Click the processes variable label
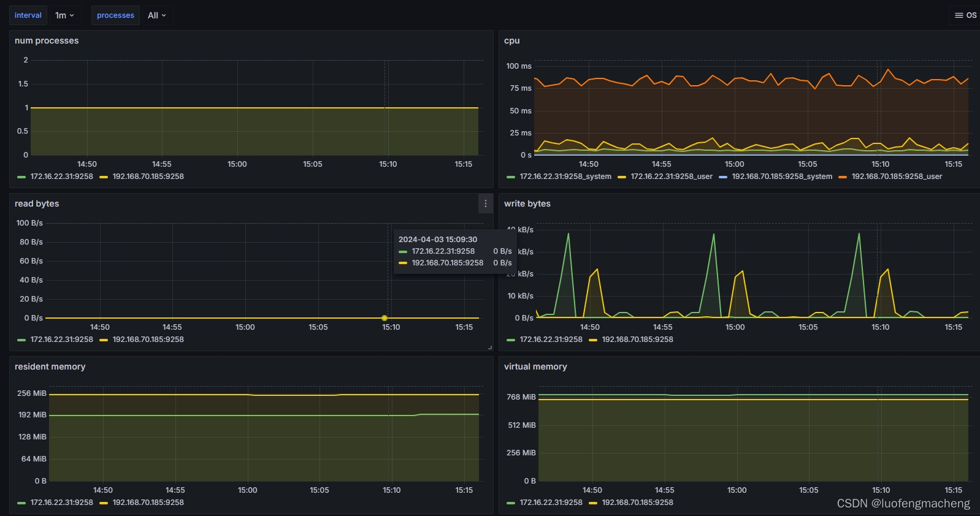The image size is (980, 516). 115,15
